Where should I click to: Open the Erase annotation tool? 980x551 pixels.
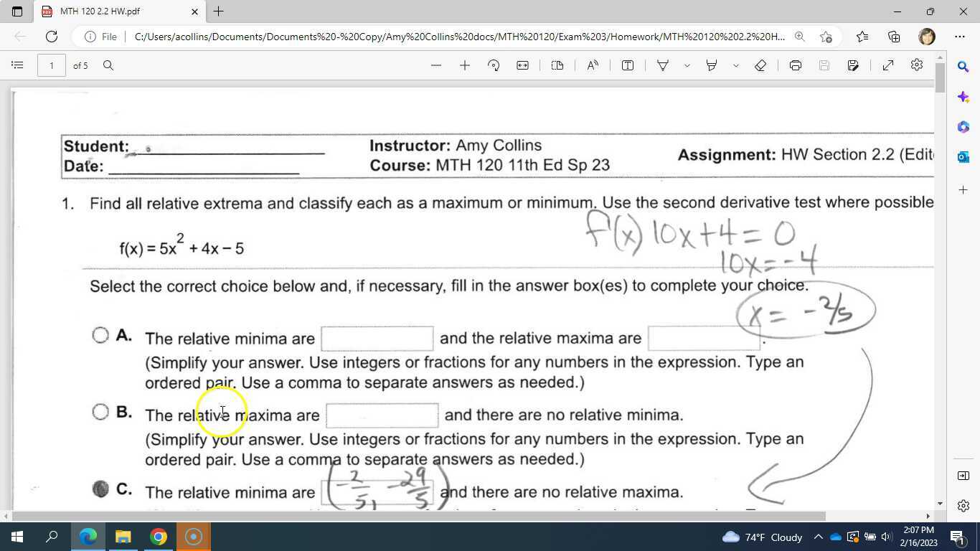[758, 65]
